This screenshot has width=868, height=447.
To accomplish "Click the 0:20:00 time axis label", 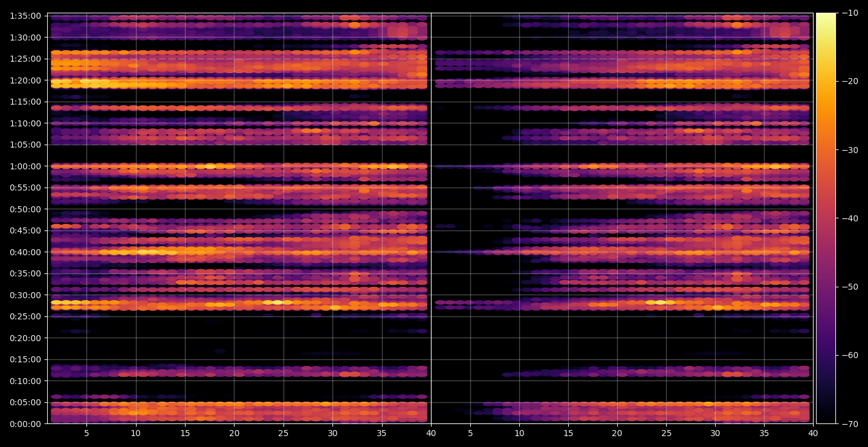I will click(x=25, y=338).
